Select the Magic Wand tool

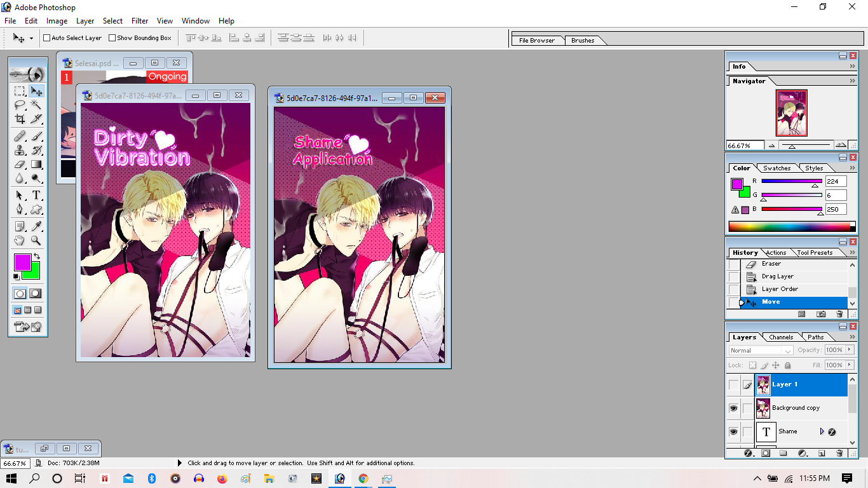click(36, 105)
